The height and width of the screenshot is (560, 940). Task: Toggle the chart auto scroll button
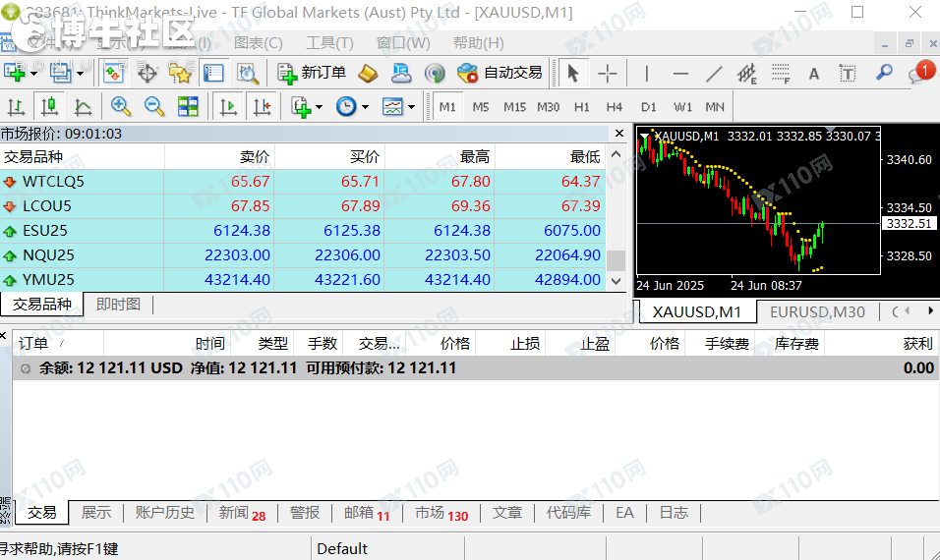tap(228, 107)
